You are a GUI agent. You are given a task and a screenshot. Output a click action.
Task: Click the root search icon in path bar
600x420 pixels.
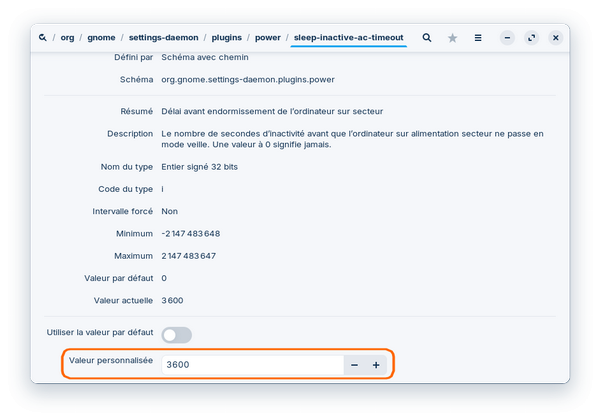pyautogui.click(x=43, y=38)
